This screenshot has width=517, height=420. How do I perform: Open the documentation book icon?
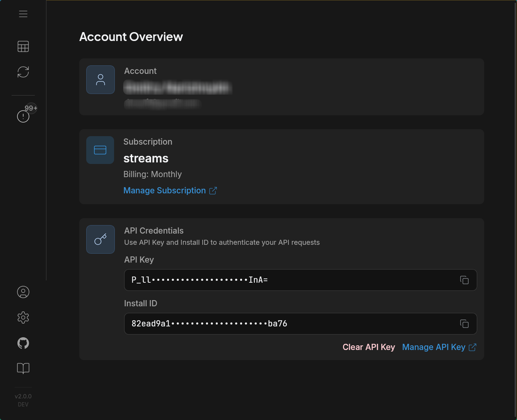pyautogui.click(x=23, y=368)
